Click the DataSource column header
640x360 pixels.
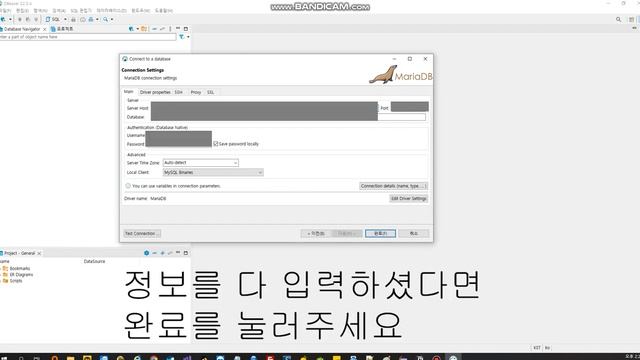pos(94,261)
